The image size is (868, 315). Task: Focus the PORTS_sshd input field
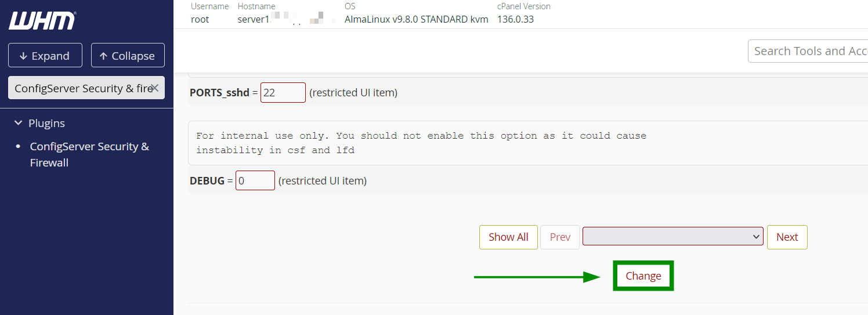pyautogui.click(x=283, y=93)
